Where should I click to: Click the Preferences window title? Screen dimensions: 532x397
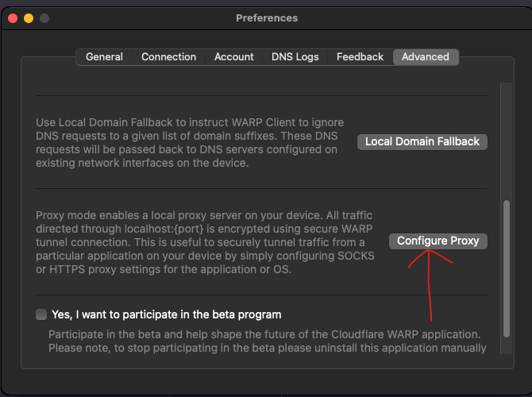pyautogui.click(x=267, y=17)
